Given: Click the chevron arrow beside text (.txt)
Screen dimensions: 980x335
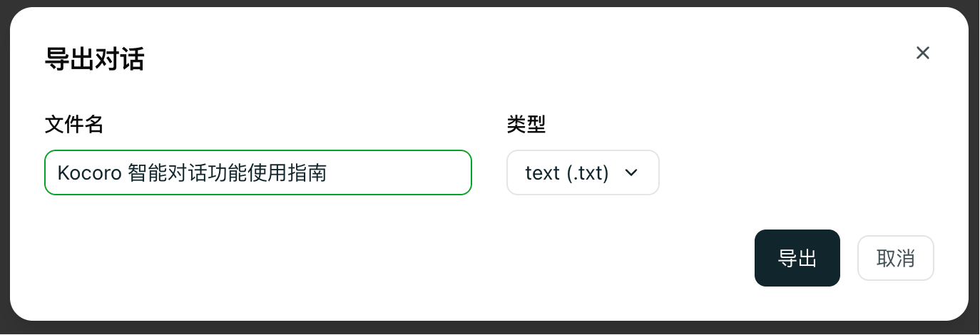Looking at the screenshot, I should (x=631, y=172).
